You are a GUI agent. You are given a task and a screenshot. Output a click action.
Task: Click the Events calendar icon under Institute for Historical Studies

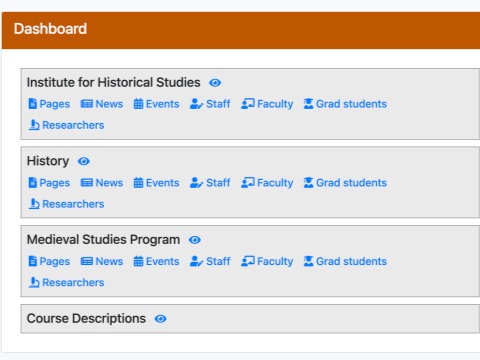pos(138,104)
